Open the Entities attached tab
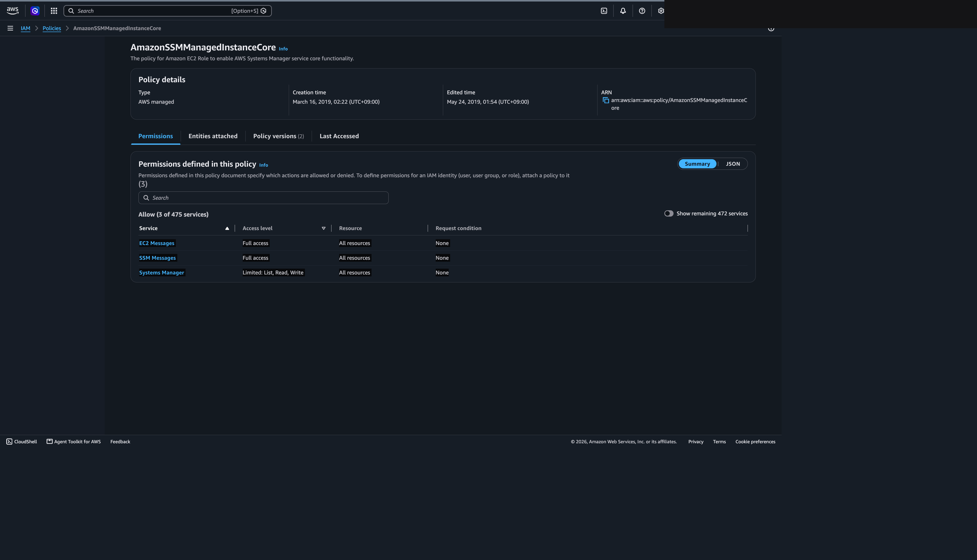 pyautogui.click(x=213, y=136)
